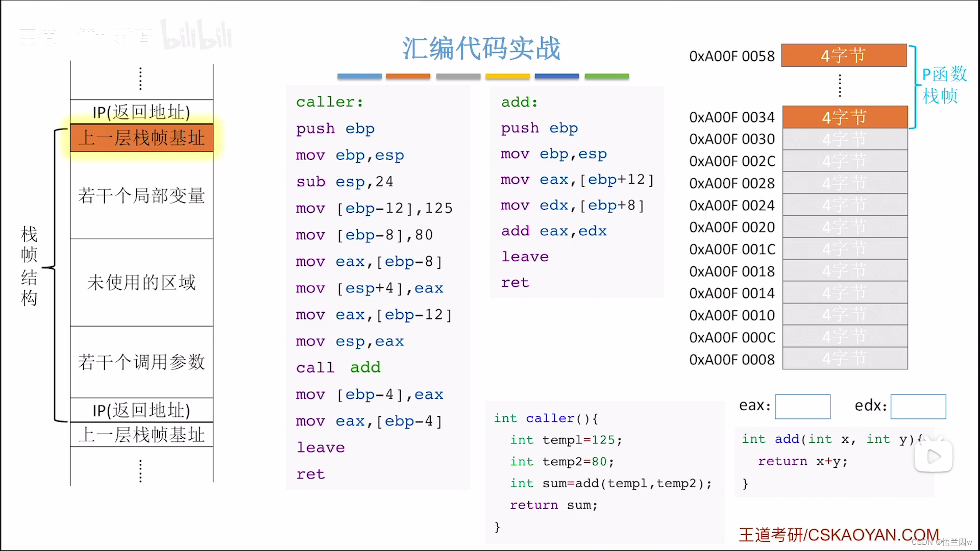
Task: Click the yellow bar under the title
Action: (507, 76)
